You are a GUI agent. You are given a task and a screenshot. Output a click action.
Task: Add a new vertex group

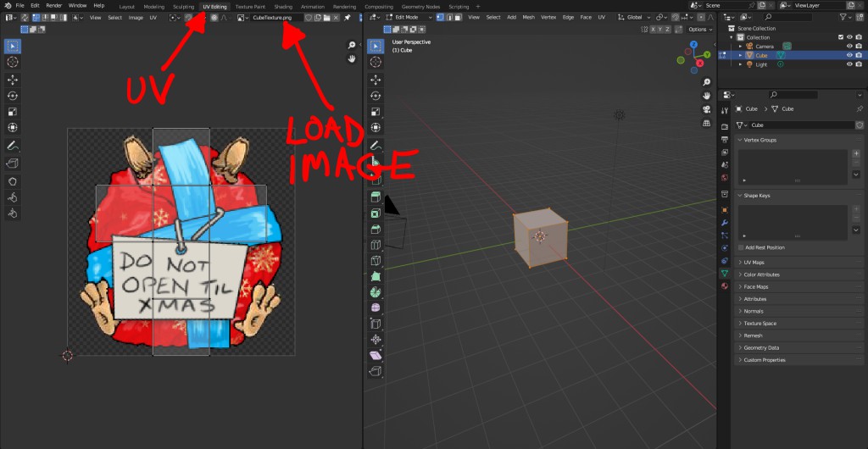pyautogui.click(x=856, y=153)
